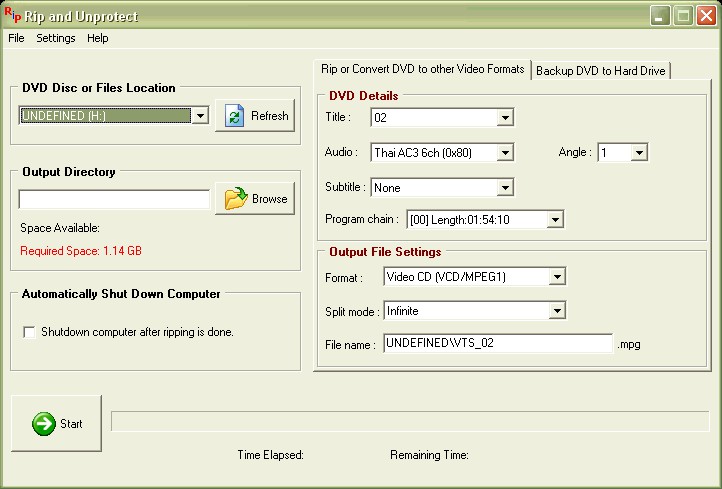Click the Refresh button's green arrows icon

pyautogui.click(x=234, y=116)
